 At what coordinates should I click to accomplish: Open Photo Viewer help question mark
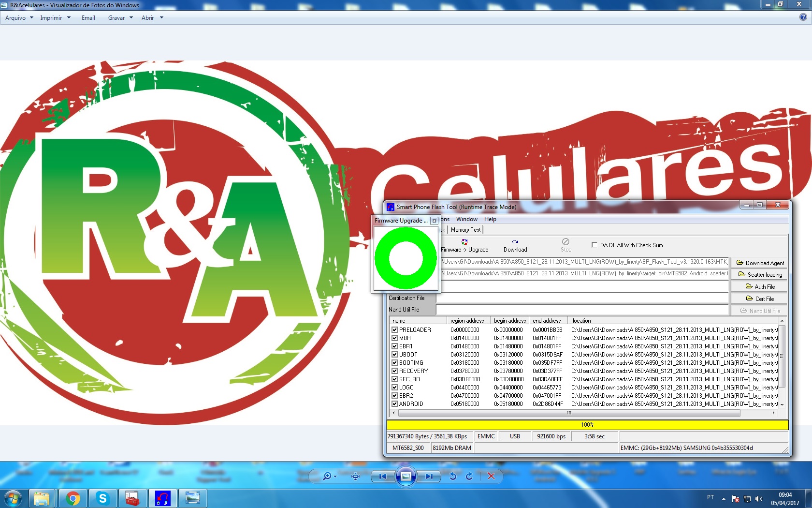803,17
